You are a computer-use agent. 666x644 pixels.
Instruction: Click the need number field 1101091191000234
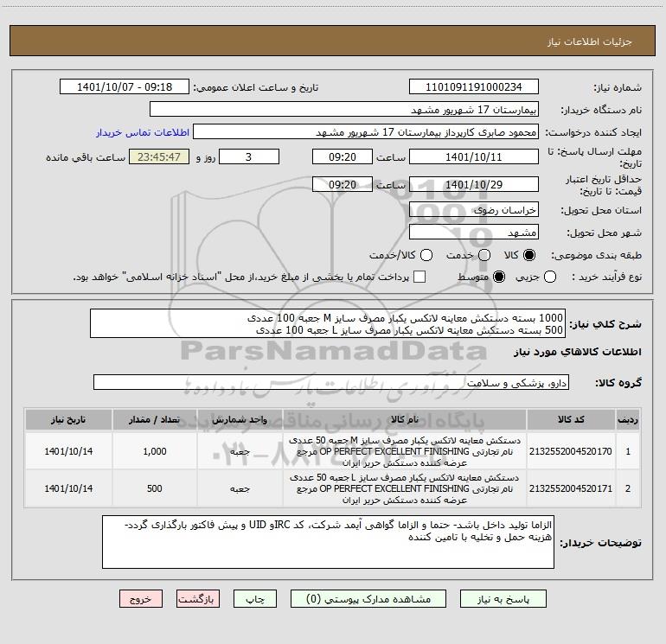click(x=474, y=87)
